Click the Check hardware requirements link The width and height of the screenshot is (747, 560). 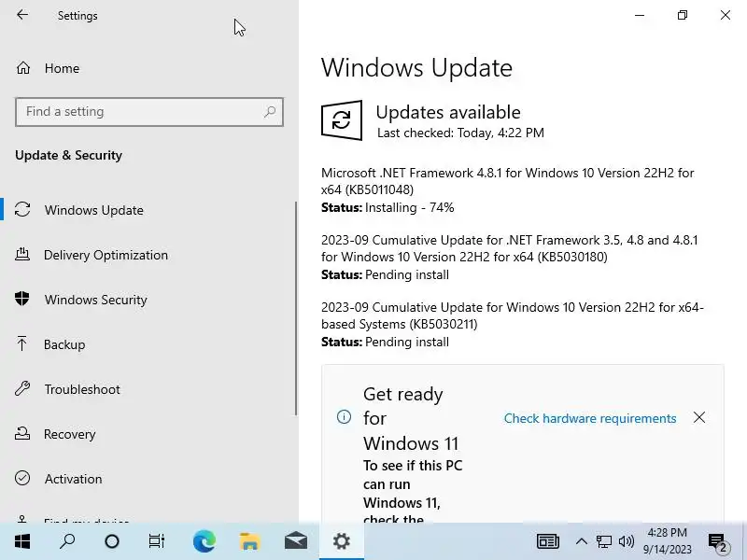coord(590,418)
